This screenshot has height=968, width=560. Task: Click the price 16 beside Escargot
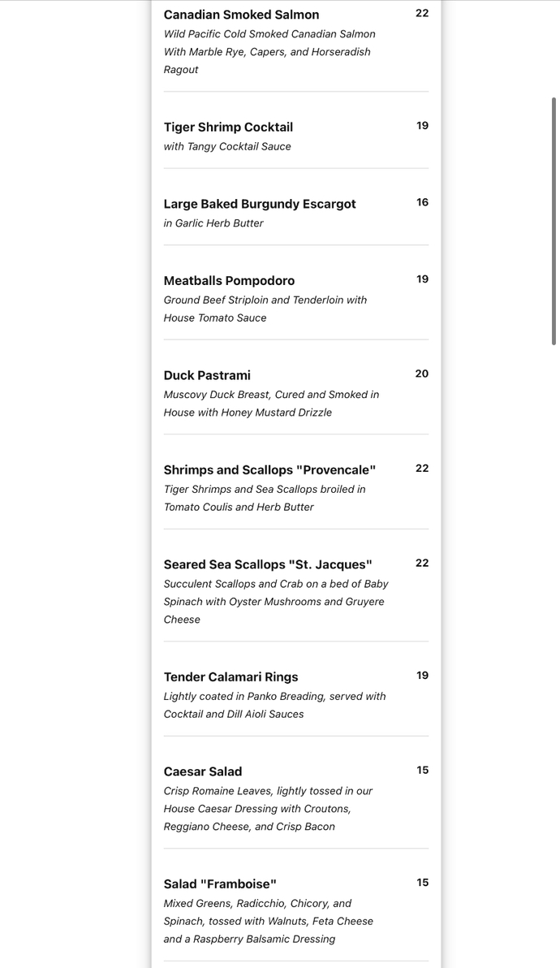click(x=422, y=202)
